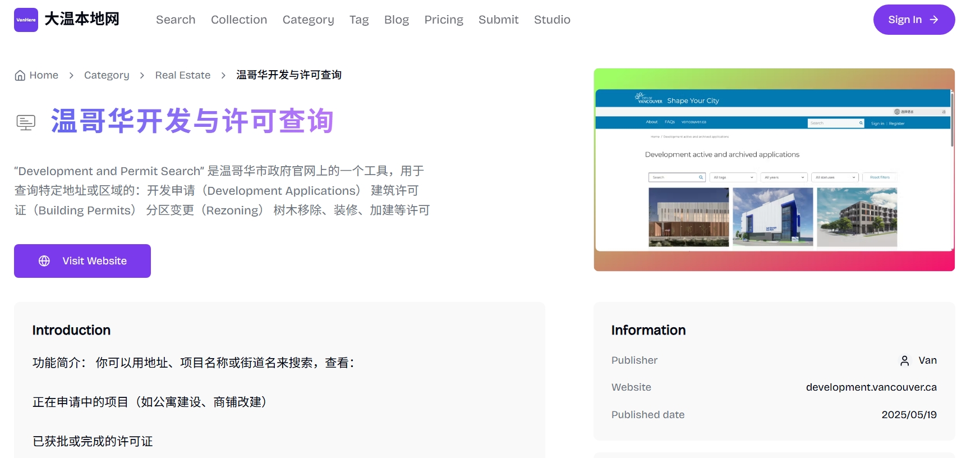Select the Submit nav item

click(498, 20)
